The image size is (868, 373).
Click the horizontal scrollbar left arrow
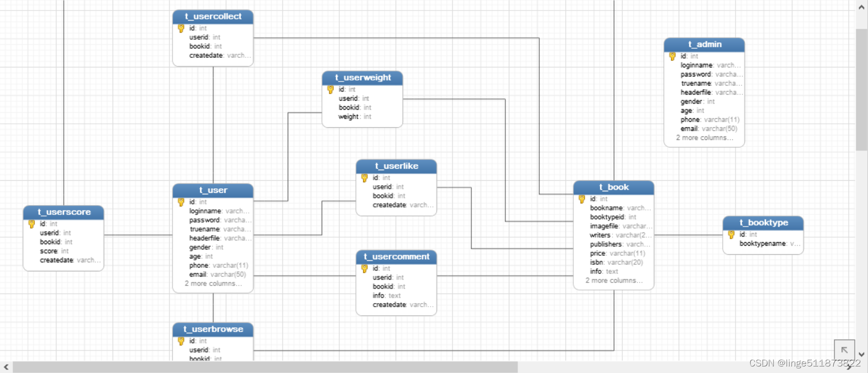[x=6, y=367]
